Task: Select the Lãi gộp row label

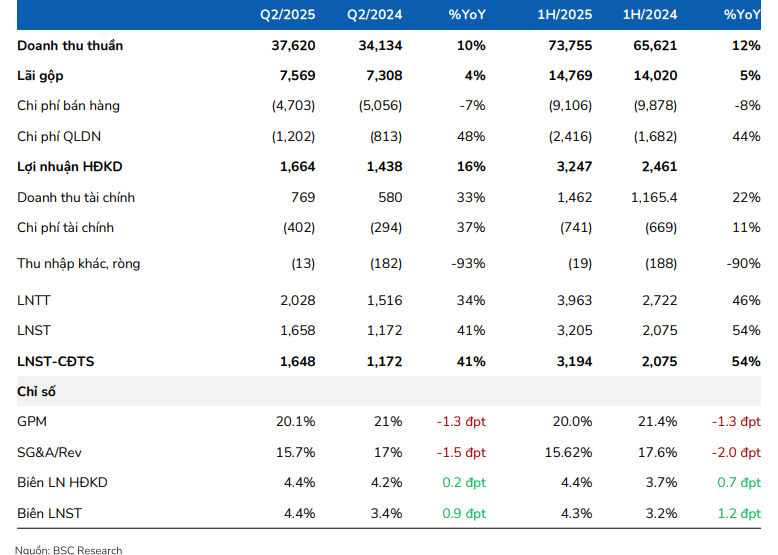Action: pyautogui.click(x=40, y=76)
